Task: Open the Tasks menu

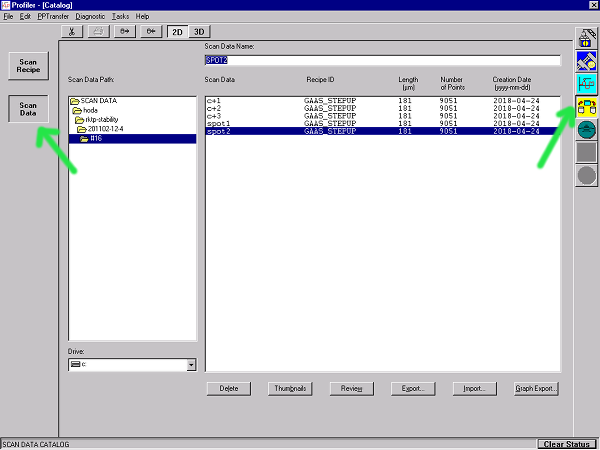Action: tap(120, 17)
